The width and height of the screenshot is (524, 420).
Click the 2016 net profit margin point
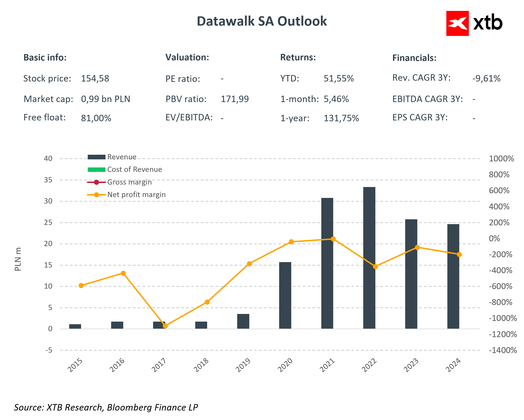pyautogui.click(x=123, y=273)
